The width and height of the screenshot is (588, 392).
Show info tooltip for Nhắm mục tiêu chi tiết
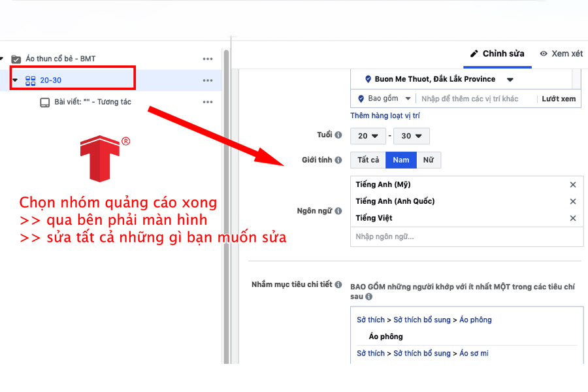(x=338, y=284)
